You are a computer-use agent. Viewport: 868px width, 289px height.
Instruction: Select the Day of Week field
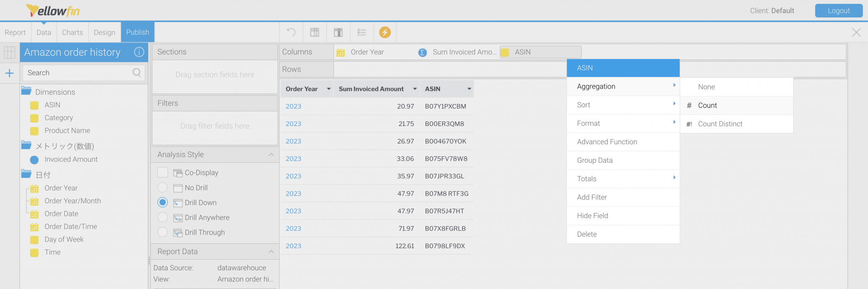tap(64, 239)
